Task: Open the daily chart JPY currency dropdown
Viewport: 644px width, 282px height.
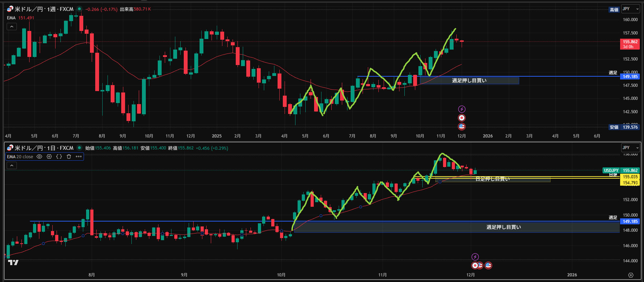Action: tap(630, 148)
